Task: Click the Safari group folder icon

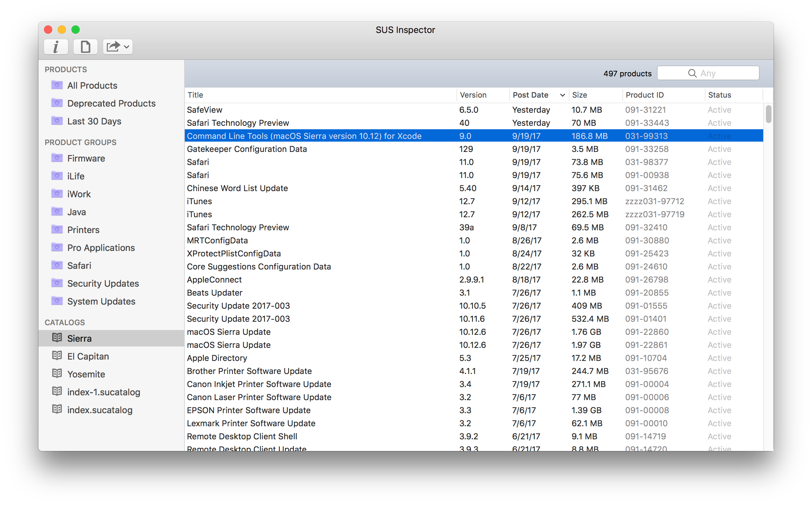Action: pos(57,265)
